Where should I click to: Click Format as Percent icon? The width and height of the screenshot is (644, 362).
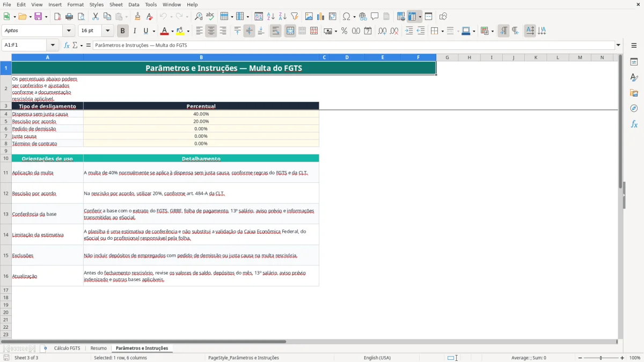click(x=344, y=31)
